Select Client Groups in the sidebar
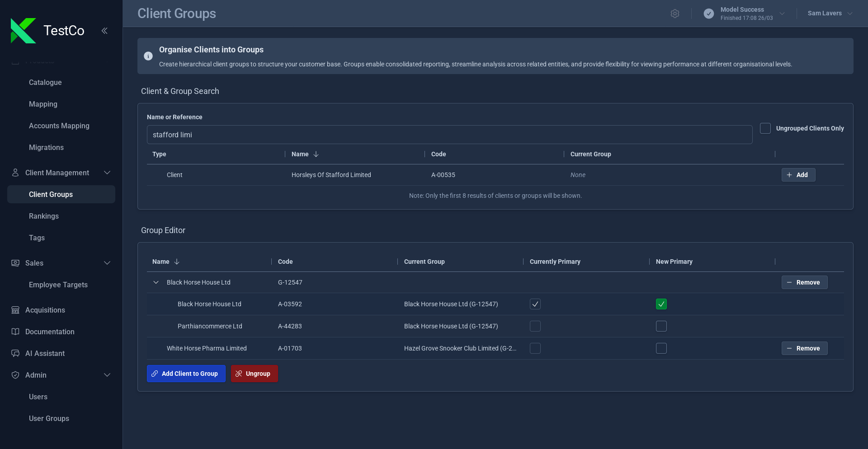 tap(61, 194)
